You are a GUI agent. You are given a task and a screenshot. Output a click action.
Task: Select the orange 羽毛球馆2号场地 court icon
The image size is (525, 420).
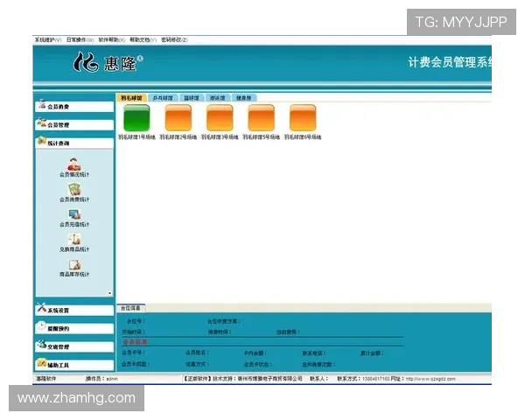tap(178, 118)
